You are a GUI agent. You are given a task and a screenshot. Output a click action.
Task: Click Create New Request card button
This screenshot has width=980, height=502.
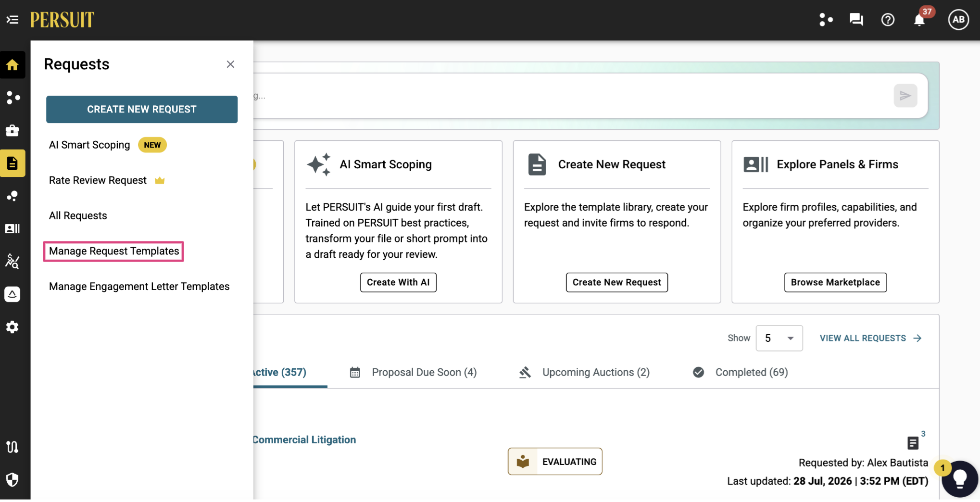tap(617, 282)
